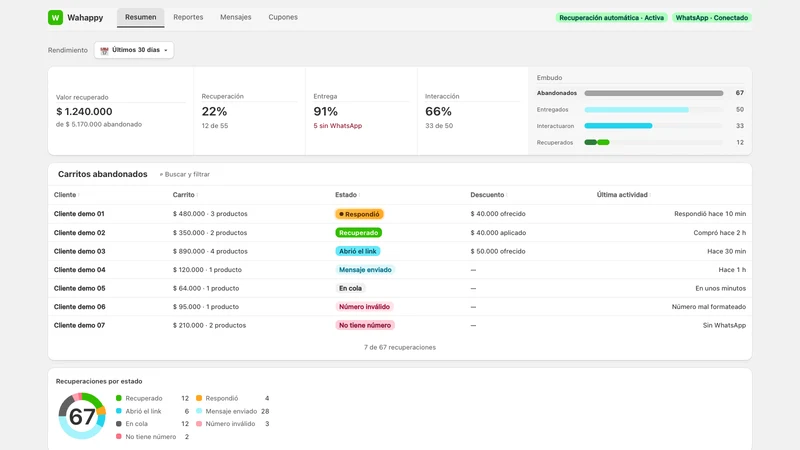Screen dimensions: 800x450
Task: Click the Respondió hace 10 min activity text
Action: click(x=710, y=214)
